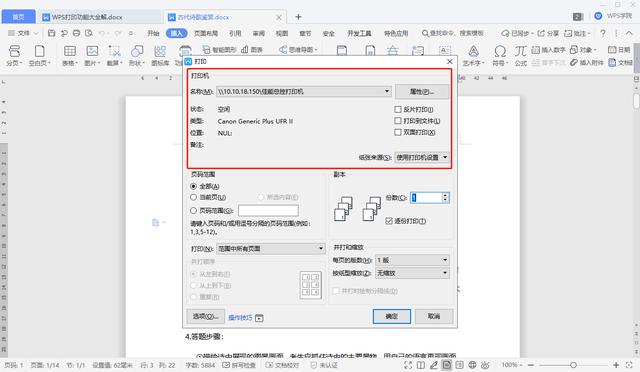This screenshot has width=640, height=372.
Task: Open the paper source (纸张来源) dropdown
Action: coord(422,157)
